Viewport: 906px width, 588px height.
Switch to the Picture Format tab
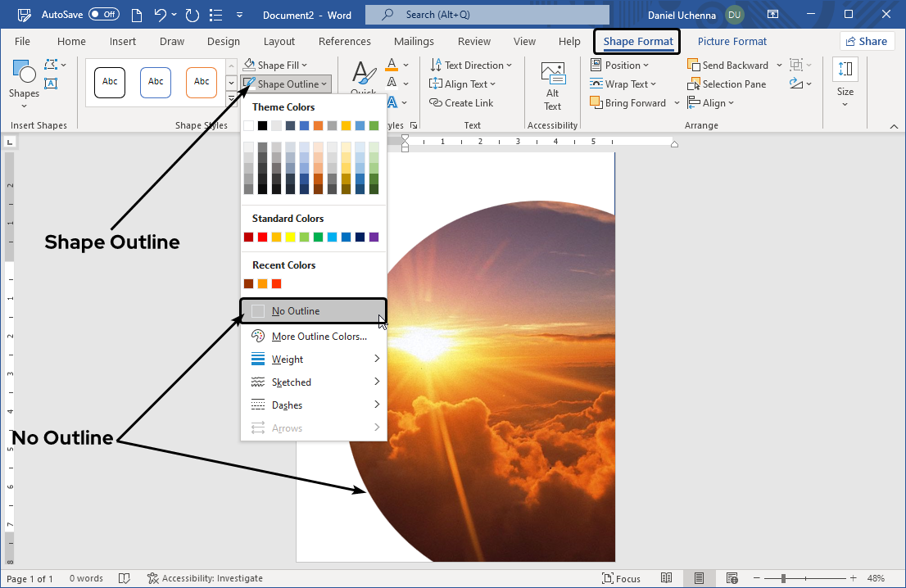[732, 42]
